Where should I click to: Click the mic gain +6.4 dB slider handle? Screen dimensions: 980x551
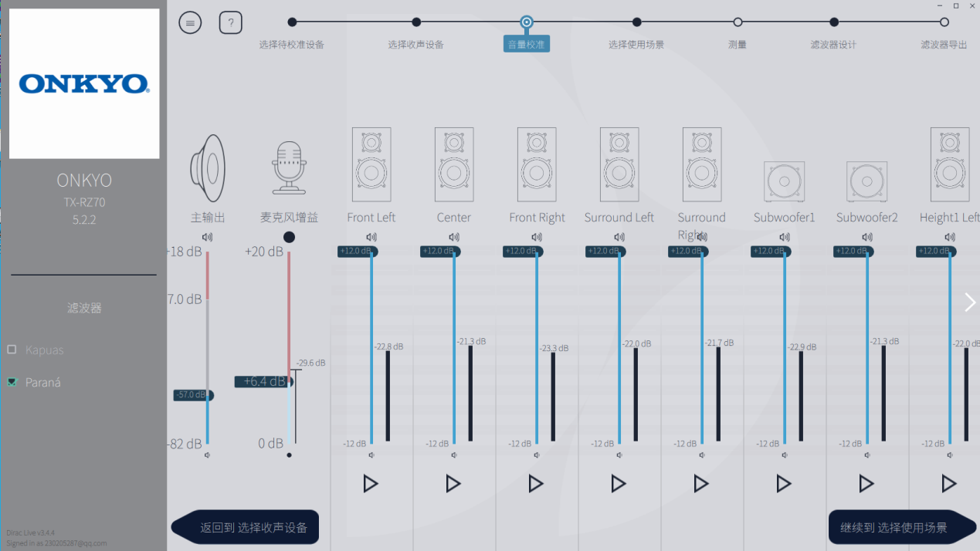264,381
